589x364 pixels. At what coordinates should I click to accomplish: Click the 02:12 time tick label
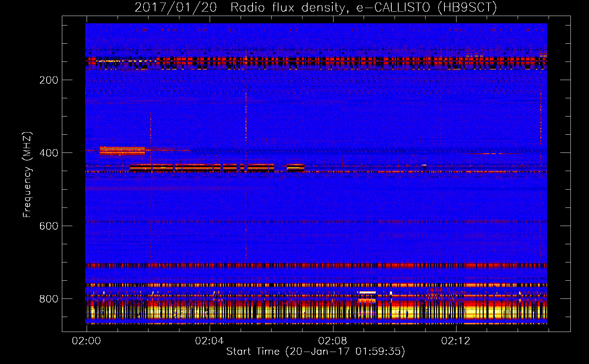click(456, 341)
